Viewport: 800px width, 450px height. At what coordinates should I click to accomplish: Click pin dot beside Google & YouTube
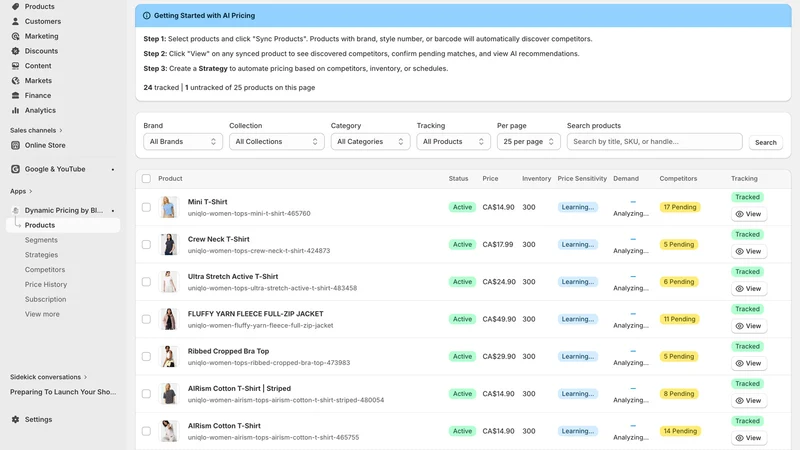[x=113, y=169]
